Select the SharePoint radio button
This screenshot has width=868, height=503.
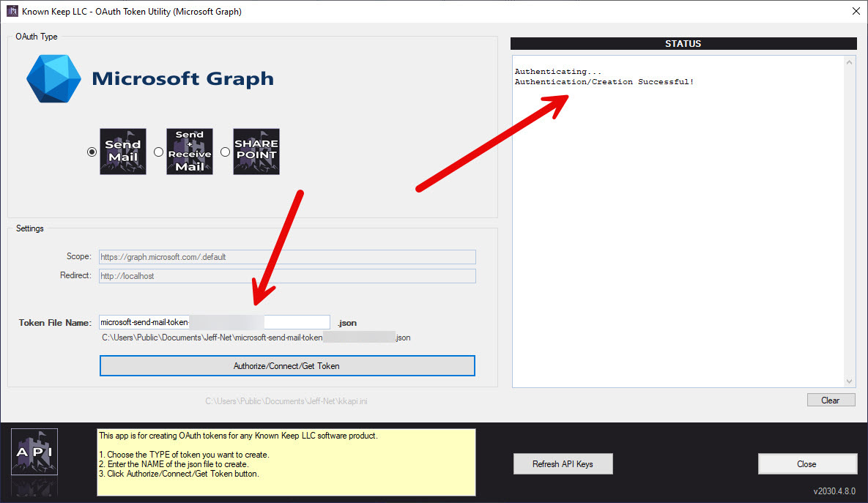[x=225, y=152]
